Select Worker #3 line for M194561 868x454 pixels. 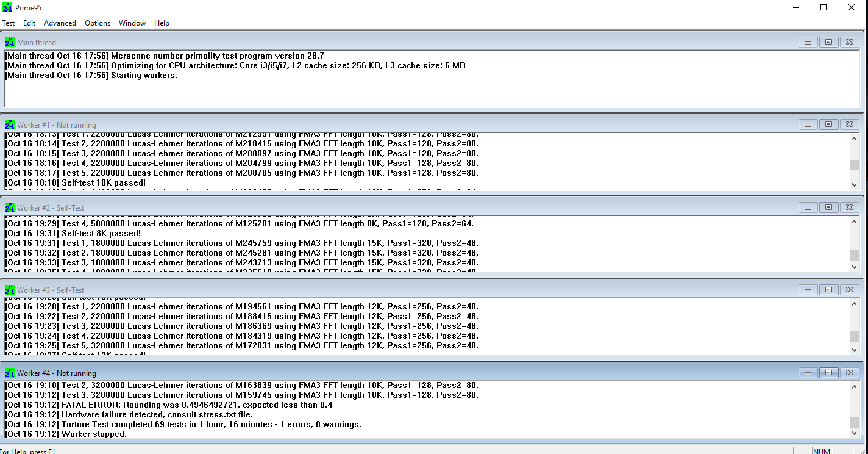pos(242,306)
